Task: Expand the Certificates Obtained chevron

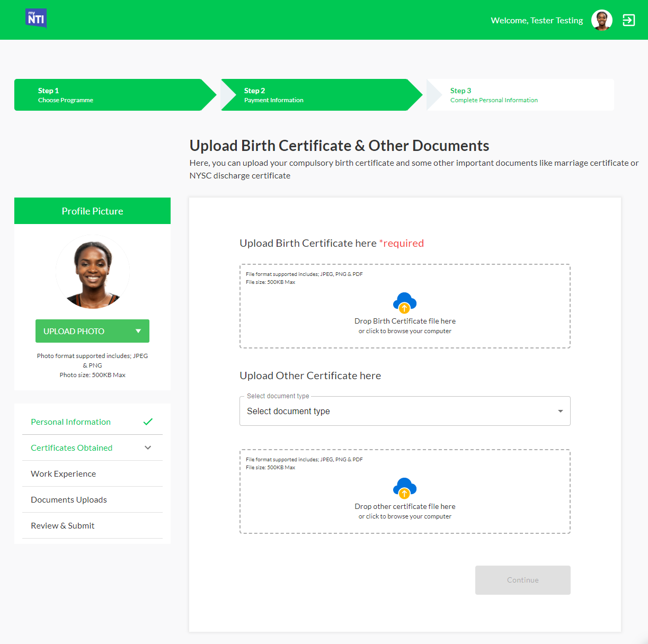Action: (148, 448)
